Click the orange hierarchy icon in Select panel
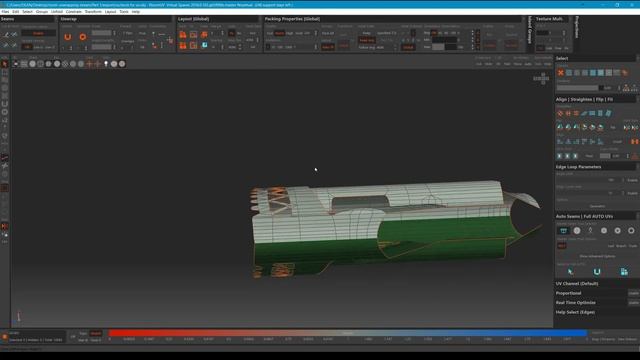640x360 pixels. tap(626, 88)
